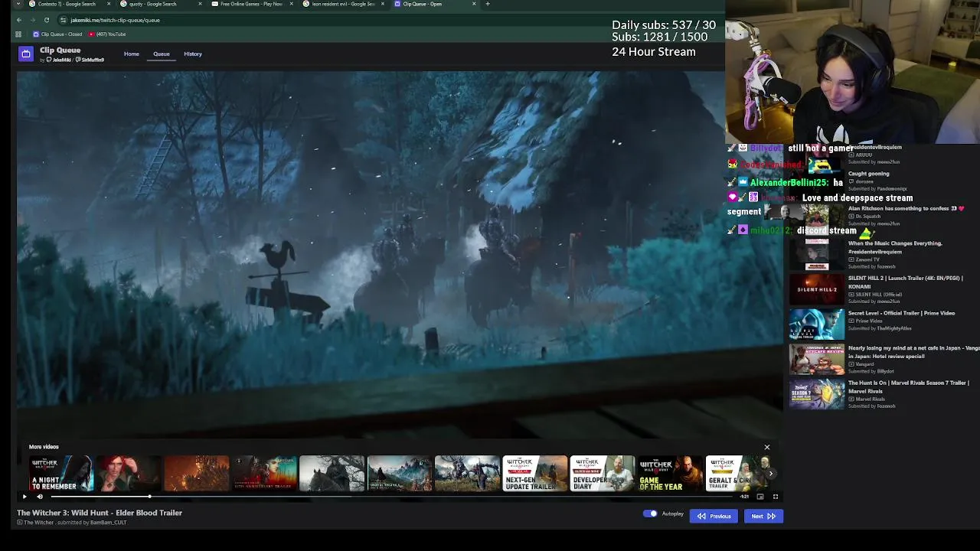Close the Clip Queue - Open tab
The height and width of the screenshot is (551, 980).
474,4
